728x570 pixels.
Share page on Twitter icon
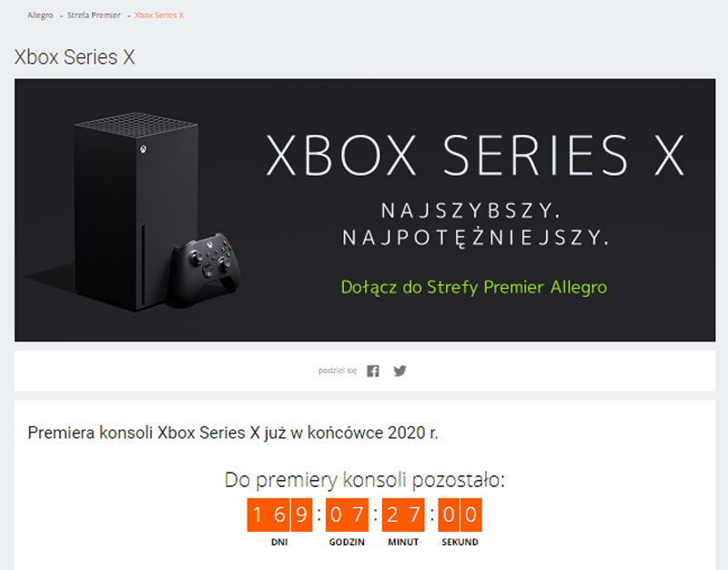tap(399, 371)
